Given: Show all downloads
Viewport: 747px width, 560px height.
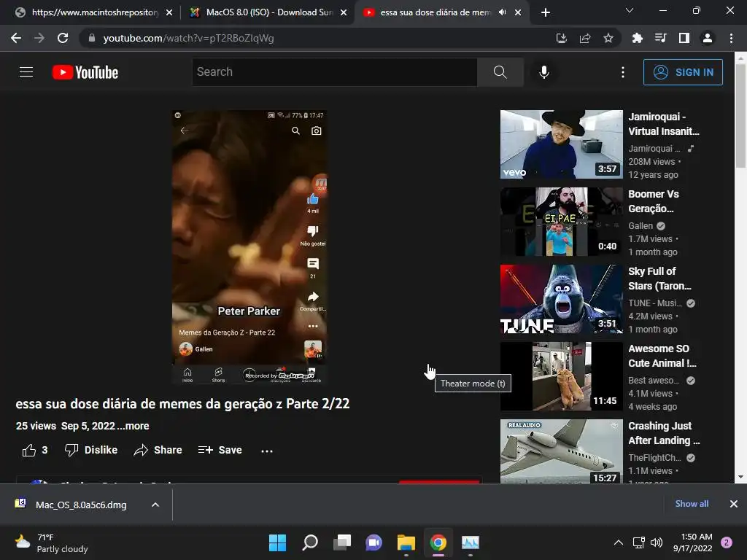Looking at the screenshot, I should point(692,504).
